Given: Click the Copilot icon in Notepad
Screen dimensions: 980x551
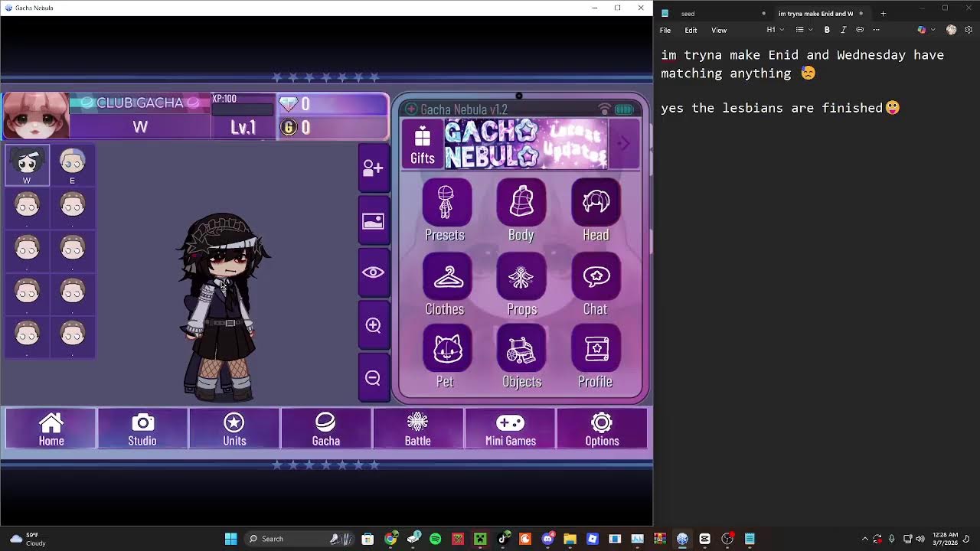Looking at the screenshot, I should coord(922,30).
